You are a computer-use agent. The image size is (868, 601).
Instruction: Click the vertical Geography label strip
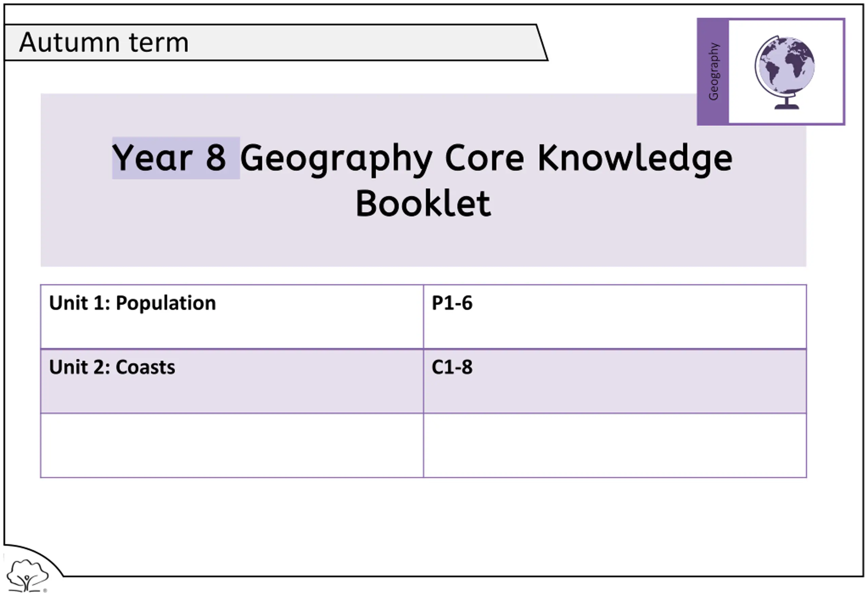pos(713,72)
